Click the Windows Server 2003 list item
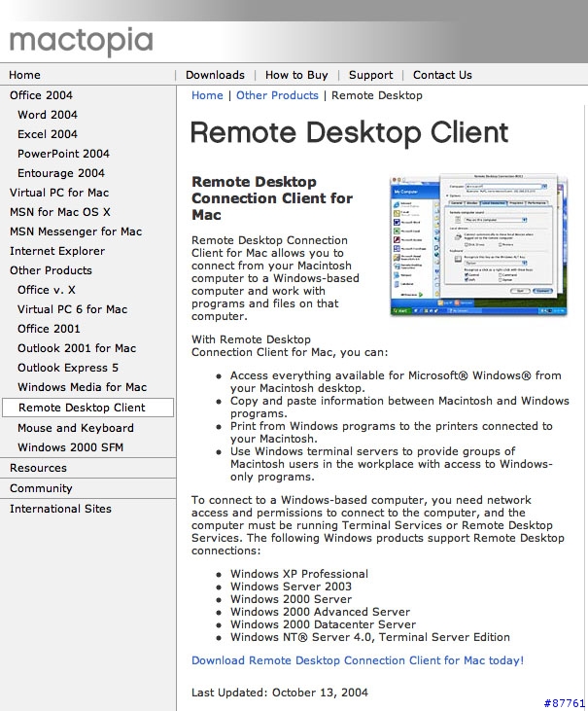Viewport: 588px width, 711px height. (x=291, y=587)
